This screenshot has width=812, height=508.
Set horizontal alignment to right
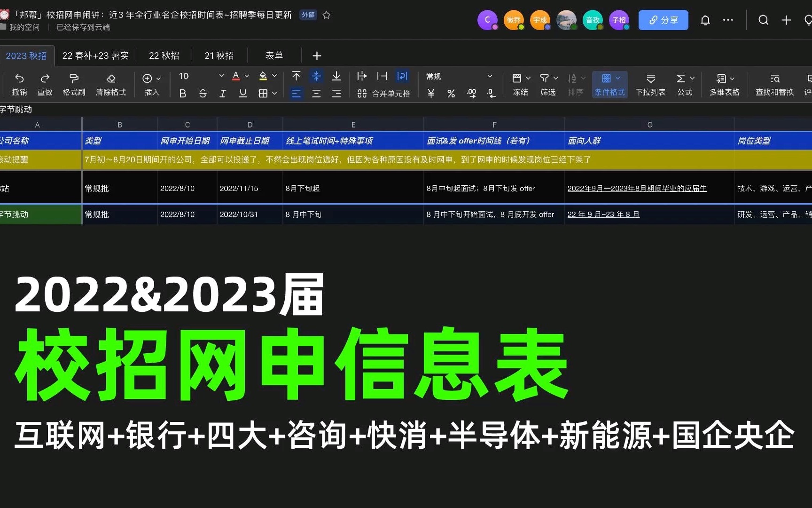[336, 94]
